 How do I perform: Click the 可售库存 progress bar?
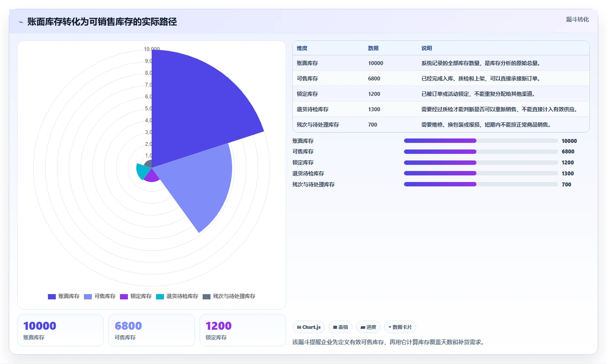pos(481,152)
